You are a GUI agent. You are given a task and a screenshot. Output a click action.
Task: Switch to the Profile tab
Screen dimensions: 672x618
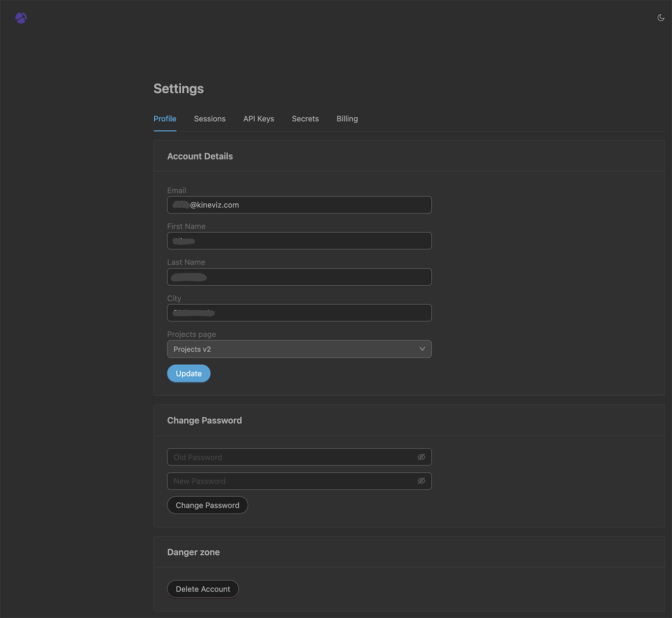tap(165, 119)
